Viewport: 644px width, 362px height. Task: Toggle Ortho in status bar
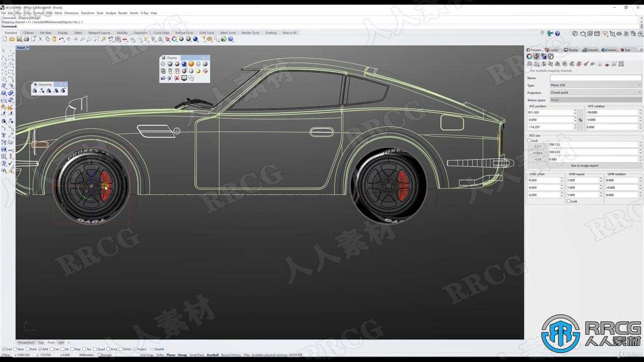[160, 355]
